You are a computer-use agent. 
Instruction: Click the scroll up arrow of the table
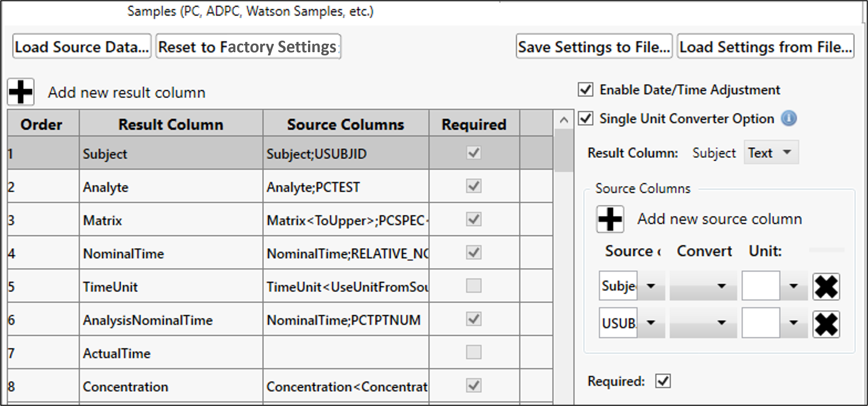point(564,120)
